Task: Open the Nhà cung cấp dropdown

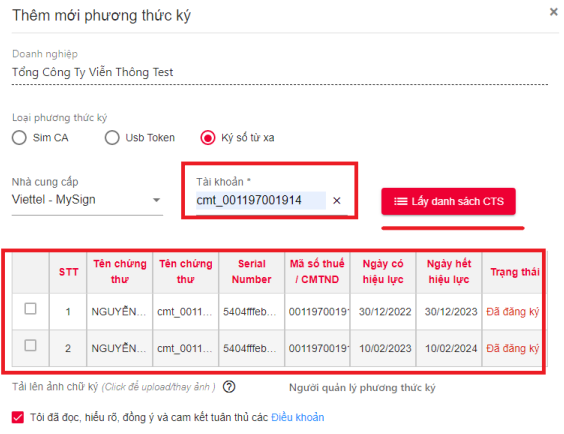Action: [87, 200]
